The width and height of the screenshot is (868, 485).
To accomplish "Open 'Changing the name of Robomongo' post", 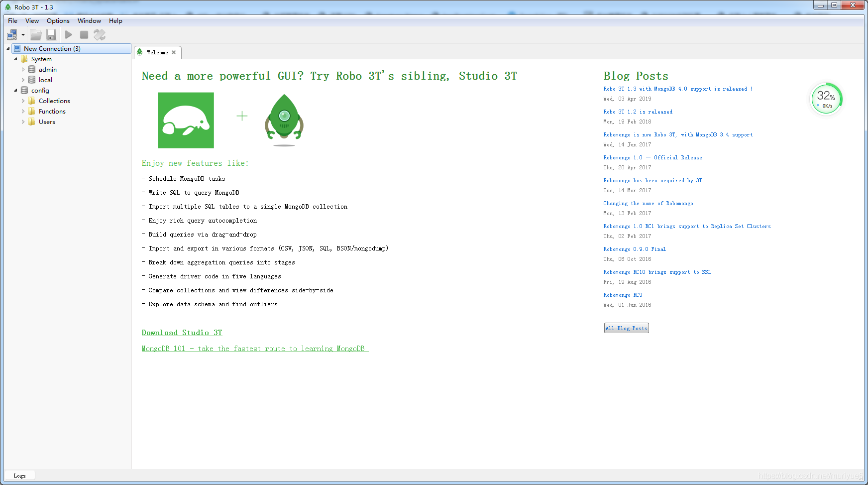I will (648, 203).
